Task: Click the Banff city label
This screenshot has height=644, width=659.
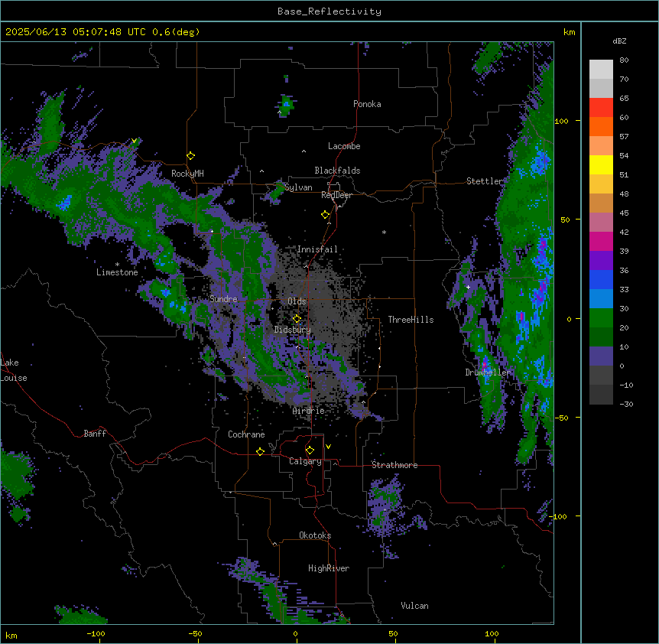Action: (95, 434)
